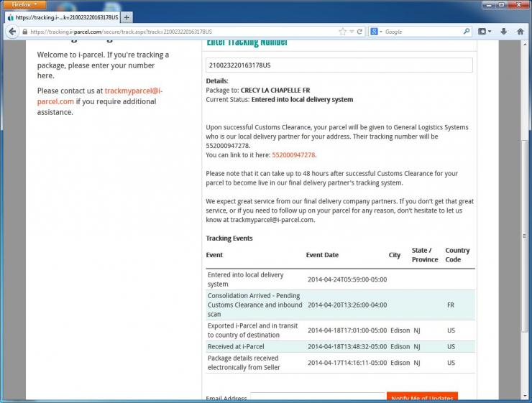532x403 pixels.
Task: Select the 2014-04-24T05:59:00-05:00 date cell
Action: pos(347,279)
